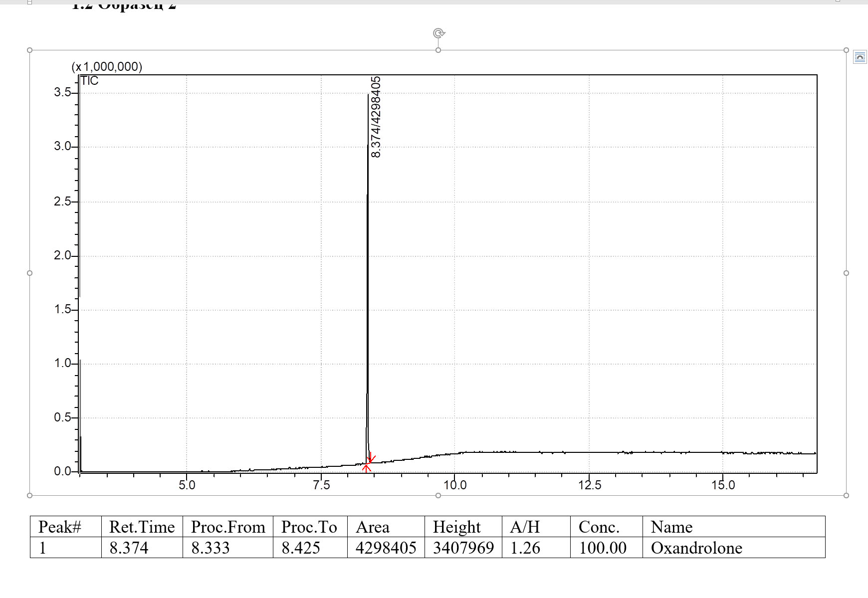Click the right-middle resize handle of the image
Screen dimensions: 868x598
pos(846,273)
